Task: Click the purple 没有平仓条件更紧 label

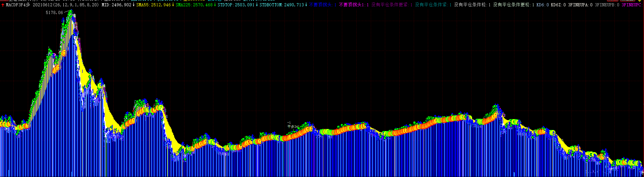Action: [392, 5]
